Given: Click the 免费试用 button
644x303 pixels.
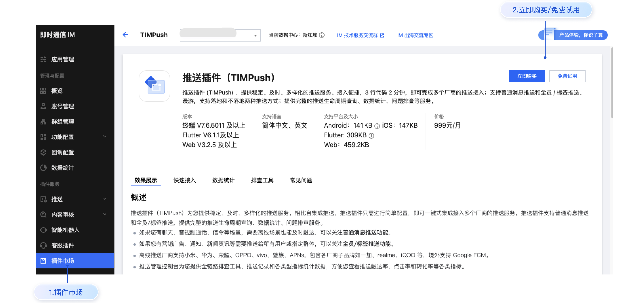Looking at the screenshot, I should [x=567, y=76].
